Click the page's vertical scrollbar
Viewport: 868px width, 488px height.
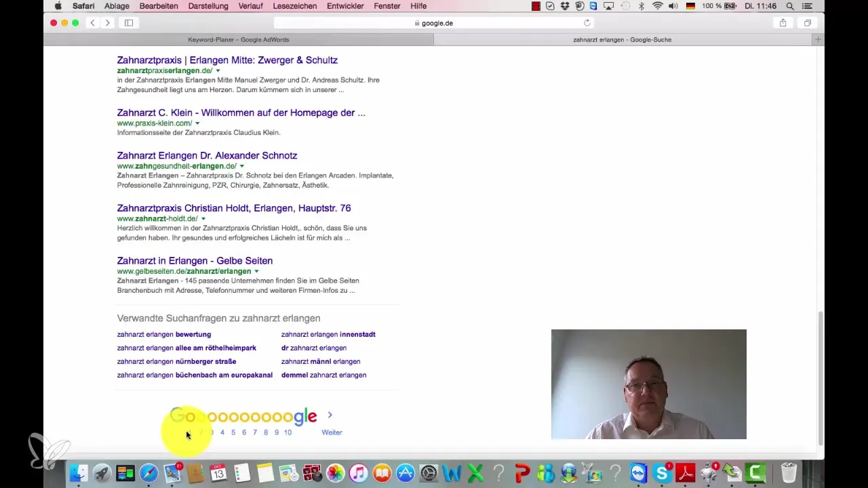820,379
